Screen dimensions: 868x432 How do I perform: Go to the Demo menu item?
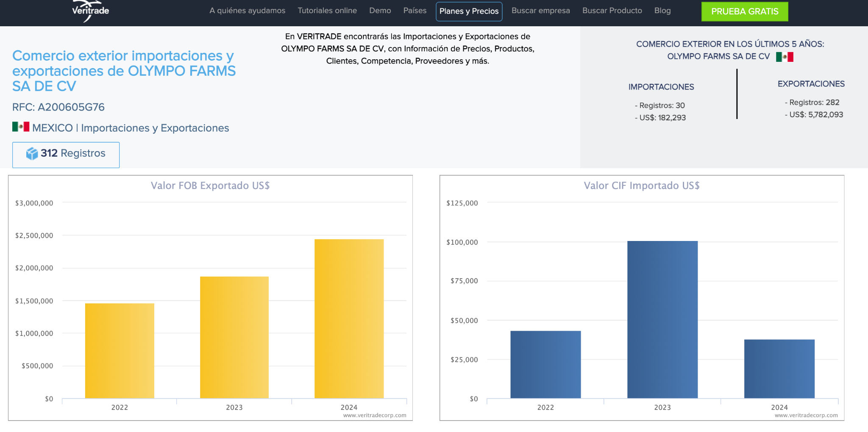380,11
